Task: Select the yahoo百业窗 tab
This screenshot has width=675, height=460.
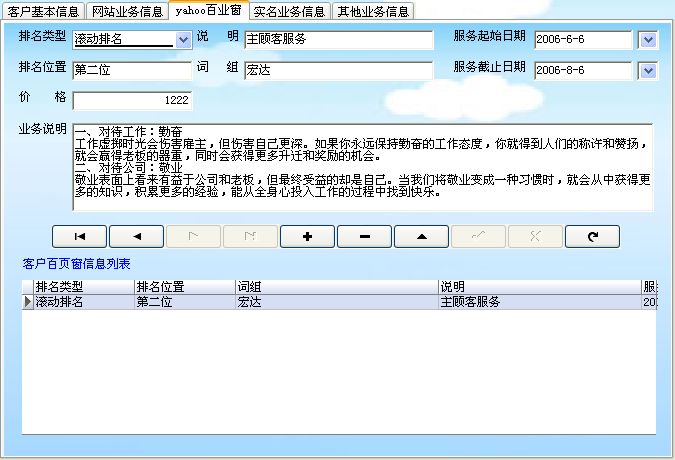Action: (208, 10)
